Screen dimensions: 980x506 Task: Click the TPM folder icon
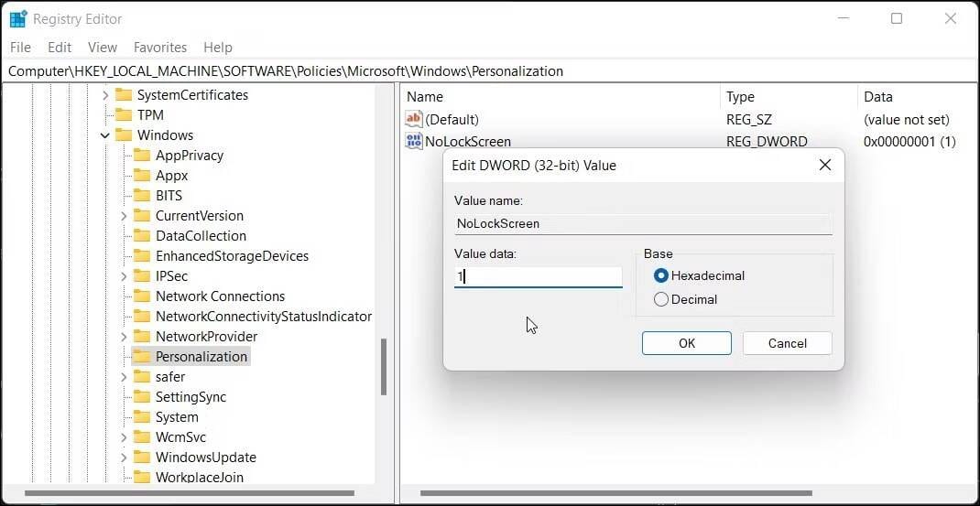pos(124,115)
